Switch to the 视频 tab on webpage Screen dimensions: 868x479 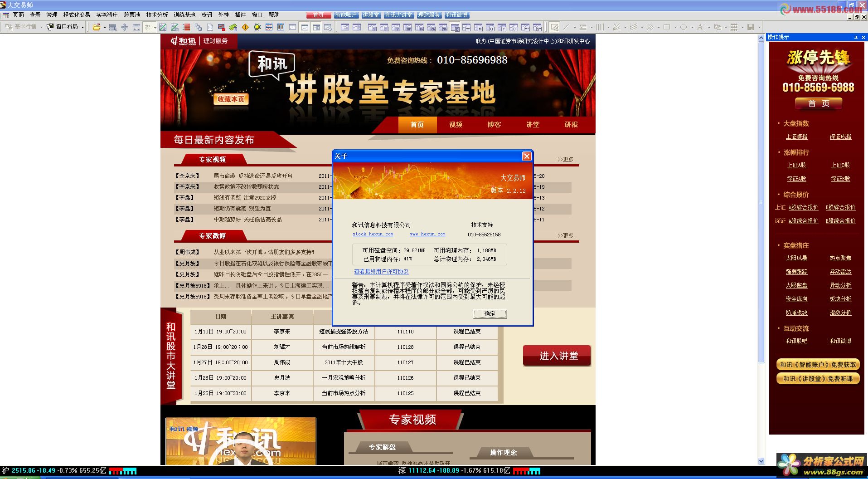click(x=456, y=125)
